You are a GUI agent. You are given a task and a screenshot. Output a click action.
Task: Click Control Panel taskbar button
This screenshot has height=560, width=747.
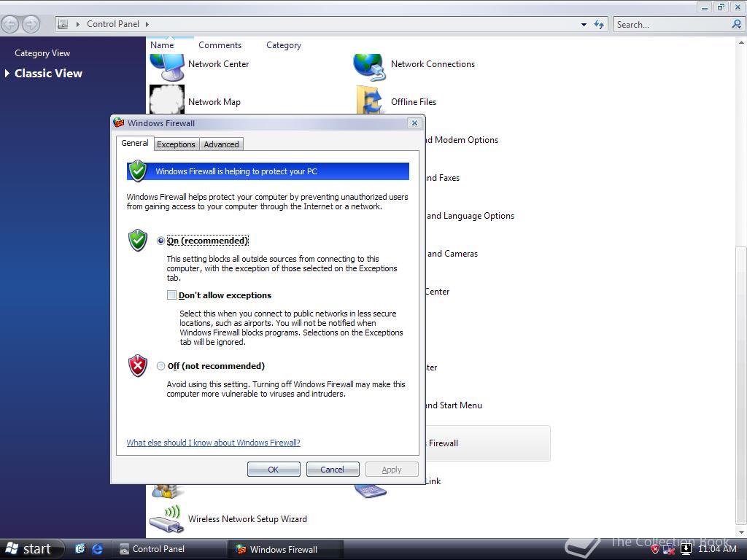[x=169, y=549]
